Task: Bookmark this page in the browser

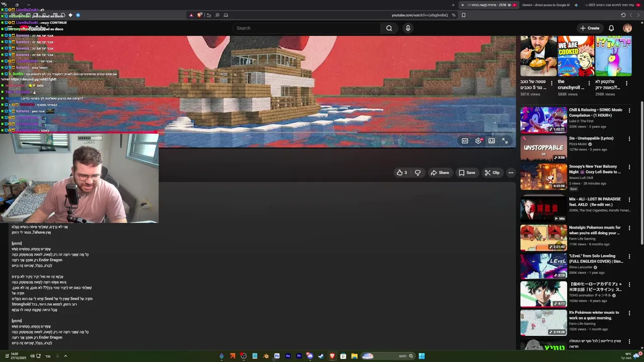Action: click(463, 15)
